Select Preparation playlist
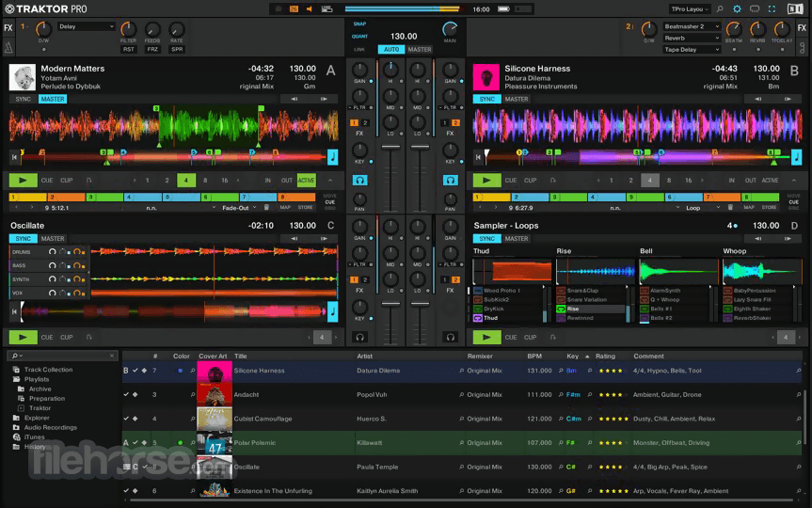 click(x=47, y=398)
